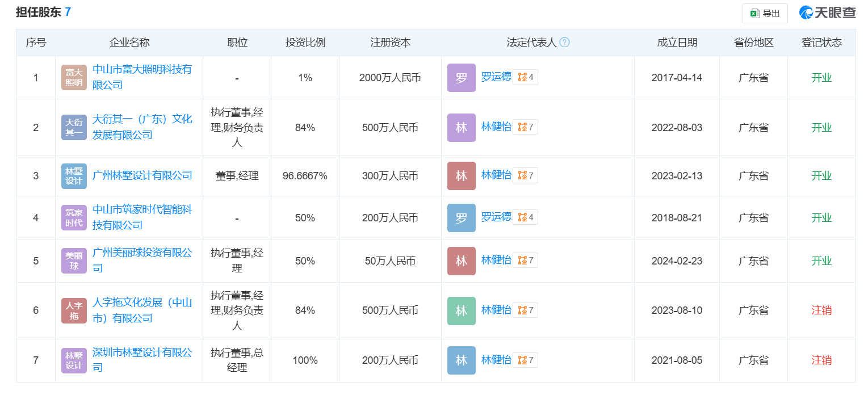This screenshot has height=395, width=868.
Task: Click the 担任股东 7 section title
Action: pos(43,12)
